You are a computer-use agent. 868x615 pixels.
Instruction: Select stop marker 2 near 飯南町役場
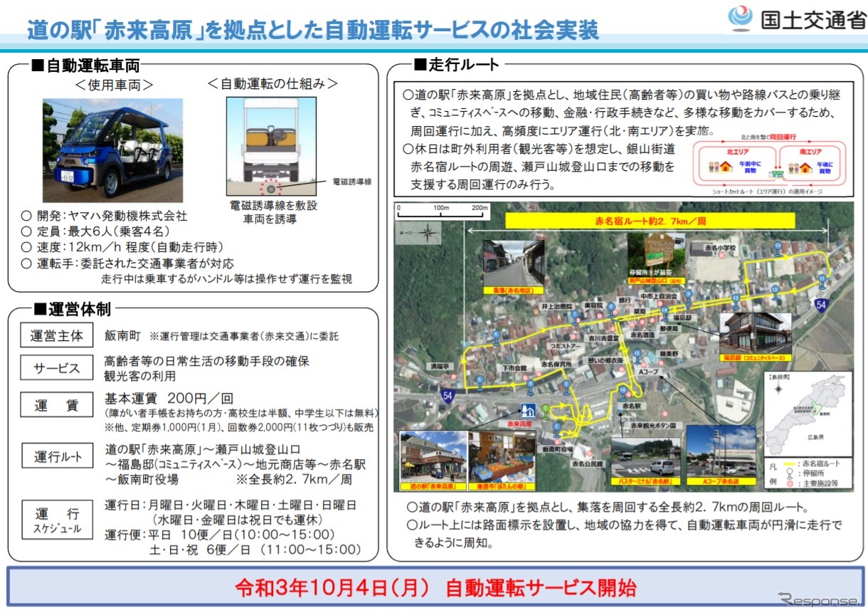click(x=557, y=429)
